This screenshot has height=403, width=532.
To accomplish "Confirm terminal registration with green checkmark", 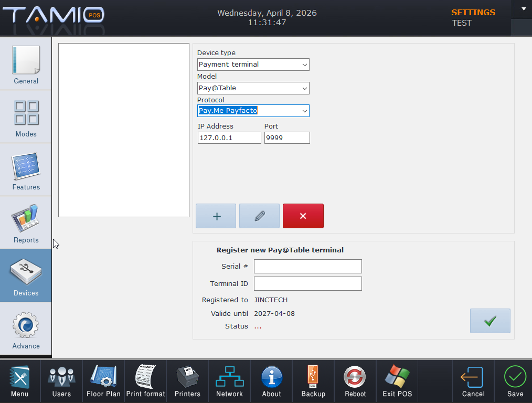I will tap(490, 321).
